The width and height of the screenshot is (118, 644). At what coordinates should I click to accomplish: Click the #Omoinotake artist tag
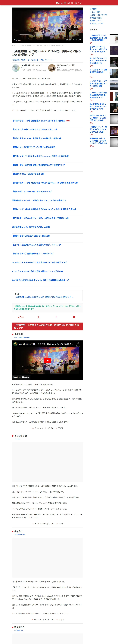point(20,535)
